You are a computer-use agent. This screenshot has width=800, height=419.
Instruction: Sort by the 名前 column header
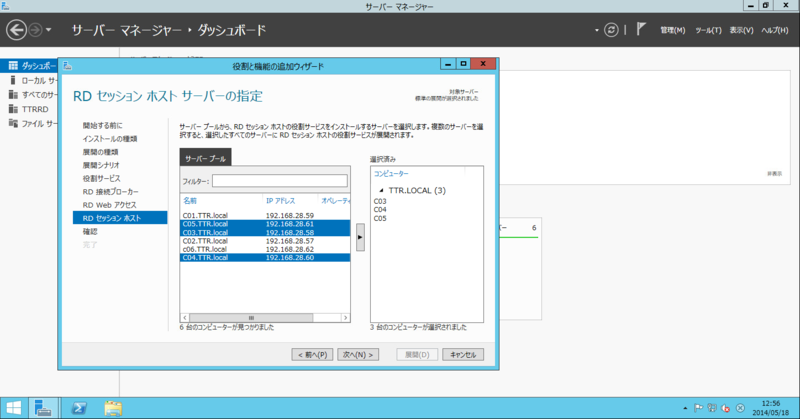coord(190,201)
